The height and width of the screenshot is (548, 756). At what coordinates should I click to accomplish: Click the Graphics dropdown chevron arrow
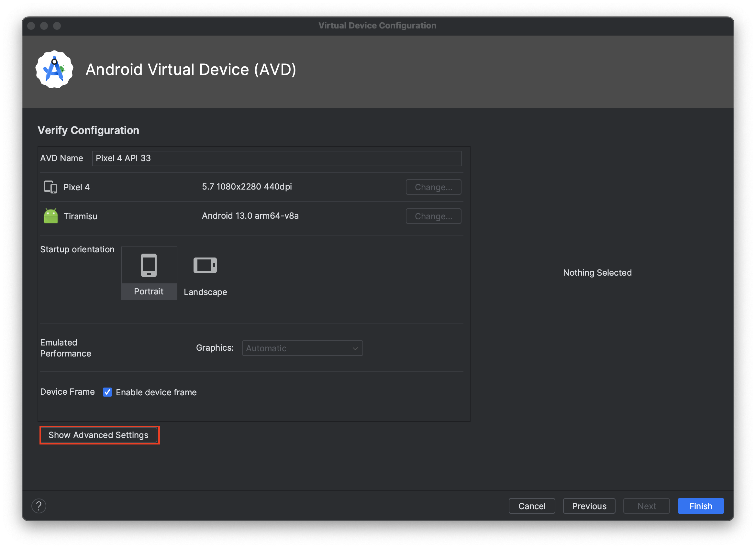[355, 348]
